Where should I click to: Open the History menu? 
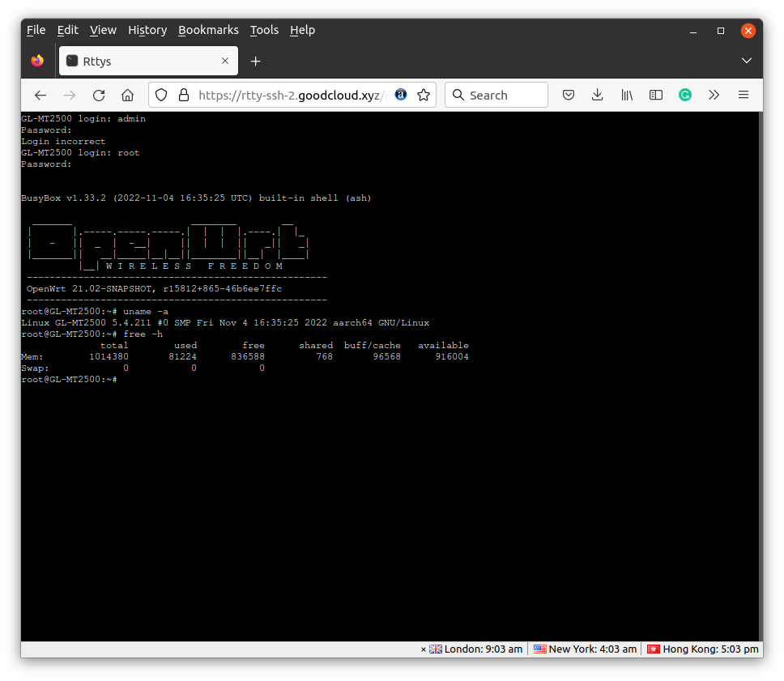147,30
